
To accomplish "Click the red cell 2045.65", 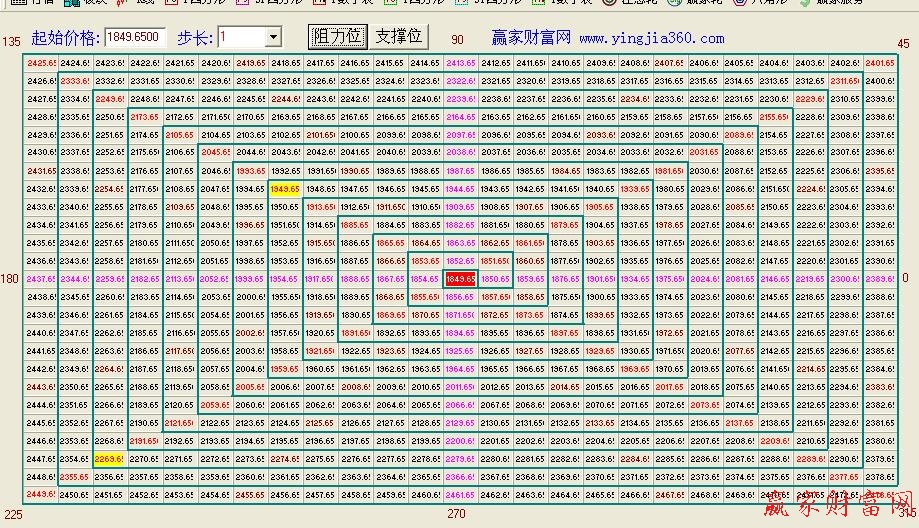I will (x=215, y=152).
